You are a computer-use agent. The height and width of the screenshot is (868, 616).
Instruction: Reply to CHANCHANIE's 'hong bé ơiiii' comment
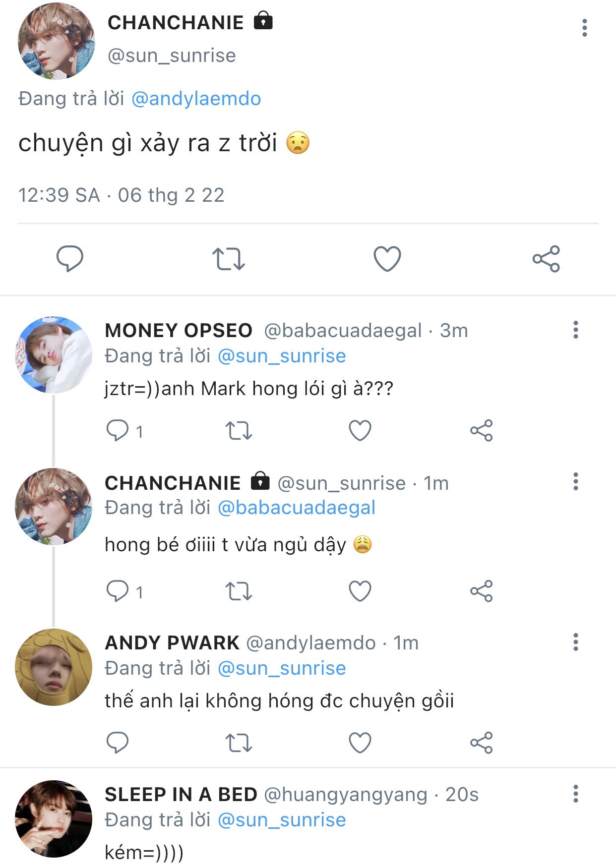coord(118,591)
